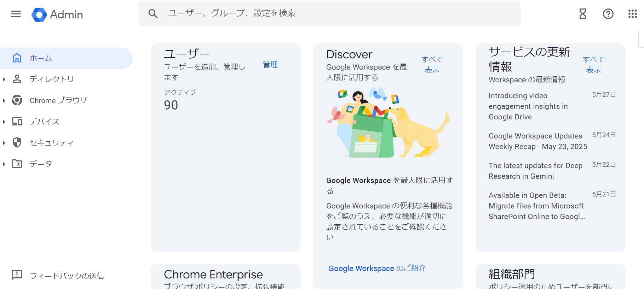Click the Discover illustration image
The image size is (644, 289).
[388, 122]
